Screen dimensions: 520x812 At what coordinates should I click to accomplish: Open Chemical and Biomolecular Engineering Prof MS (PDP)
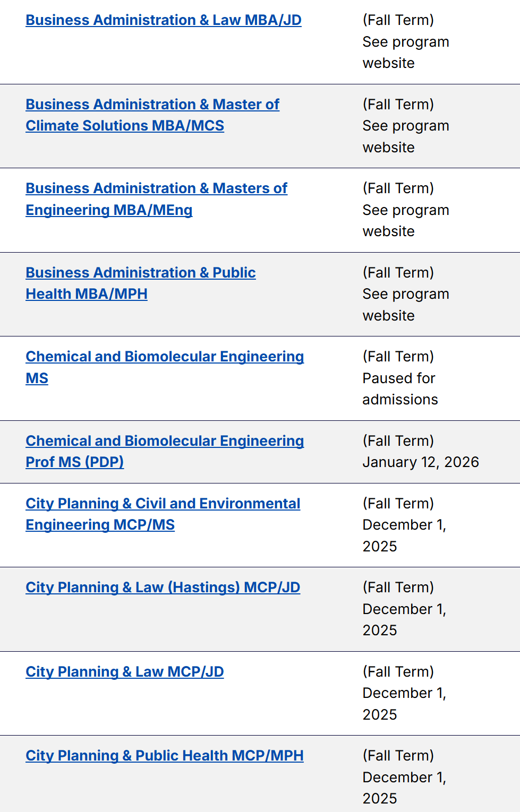tap(165, 441)
